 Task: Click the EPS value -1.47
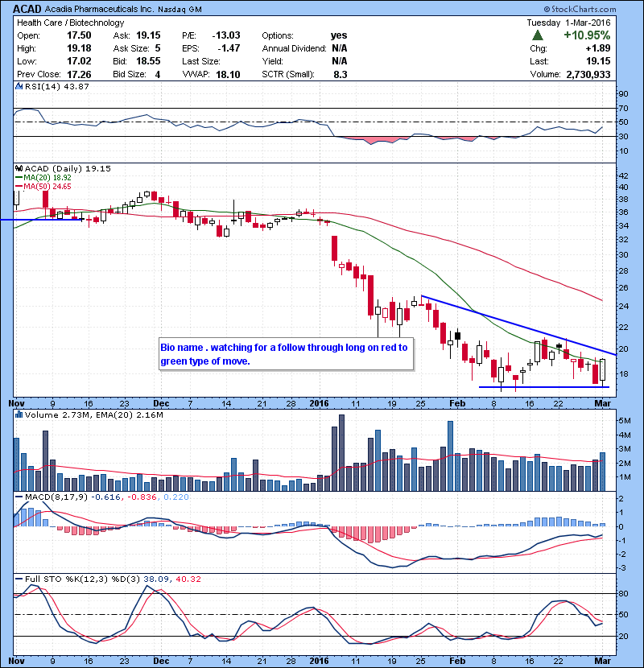(229, 48)
